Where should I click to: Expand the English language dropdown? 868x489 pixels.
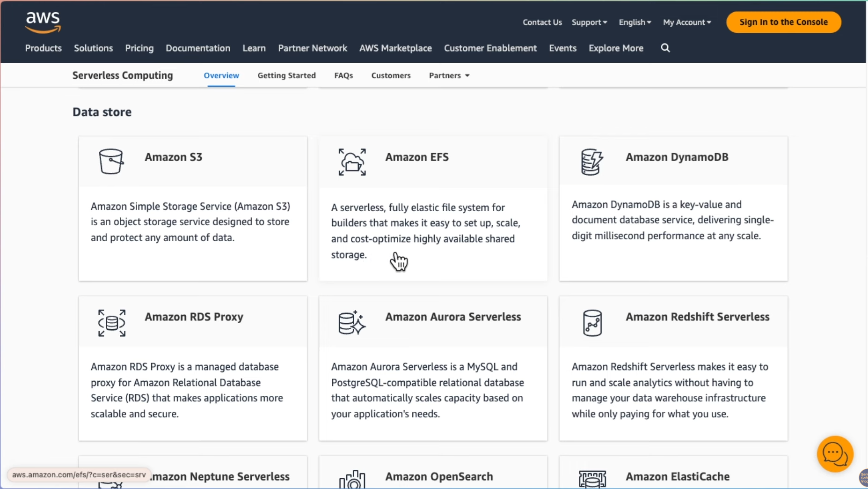(635, 22)
